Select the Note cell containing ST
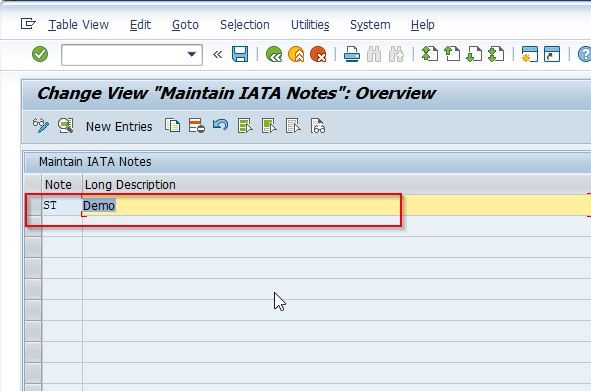Screen dimensions: 591x391 coord(62,205)
